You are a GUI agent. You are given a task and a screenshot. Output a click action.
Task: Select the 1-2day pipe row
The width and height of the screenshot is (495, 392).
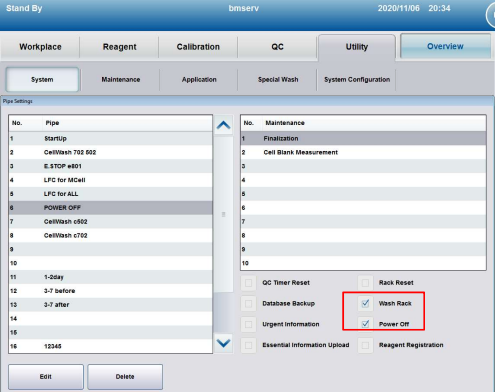(x=110, y=277)
